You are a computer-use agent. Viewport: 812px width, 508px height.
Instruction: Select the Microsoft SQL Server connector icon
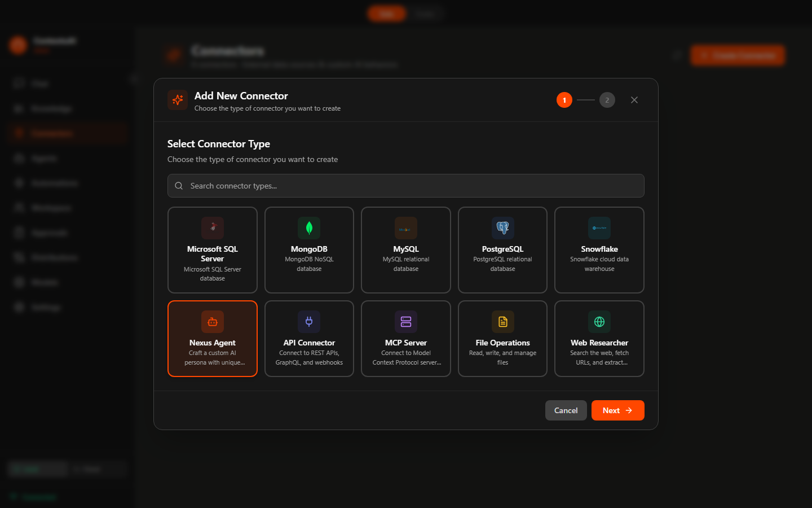(x=213, y=228)
